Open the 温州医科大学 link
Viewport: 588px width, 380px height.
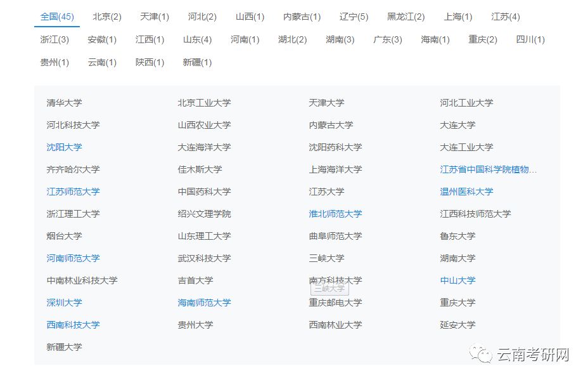pyautogui.click(x=466, y=192)
